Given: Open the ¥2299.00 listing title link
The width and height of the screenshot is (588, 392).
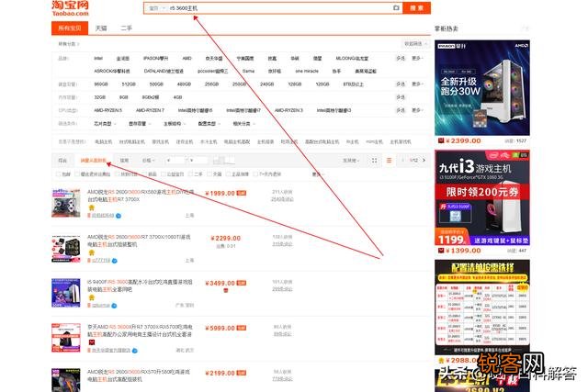Looking at the screenshot, I should click(139, 241).
